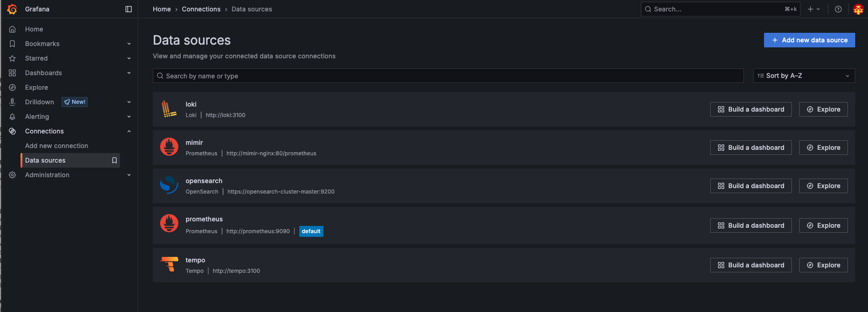Image resolution: width=868 pixels, height=312 pixels.
Task: Collapse the Connections section chevron
Action: click(129, 131)
